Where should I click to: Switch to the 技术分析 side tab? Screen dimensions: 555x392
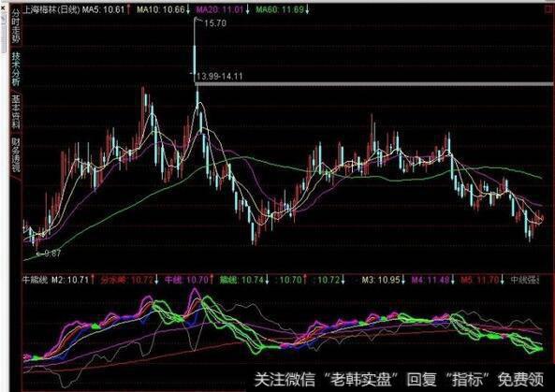(x=16, y=69)
